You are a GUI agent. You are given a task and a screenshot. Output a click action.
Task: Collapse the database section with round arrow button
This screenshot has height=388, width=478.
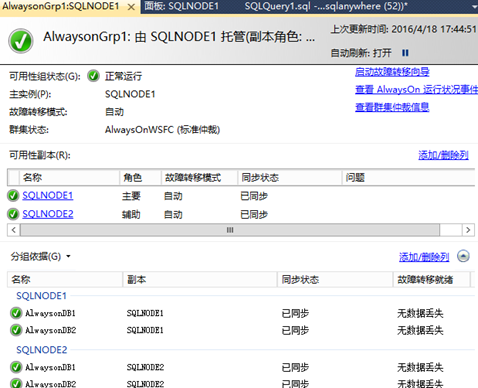463,256
